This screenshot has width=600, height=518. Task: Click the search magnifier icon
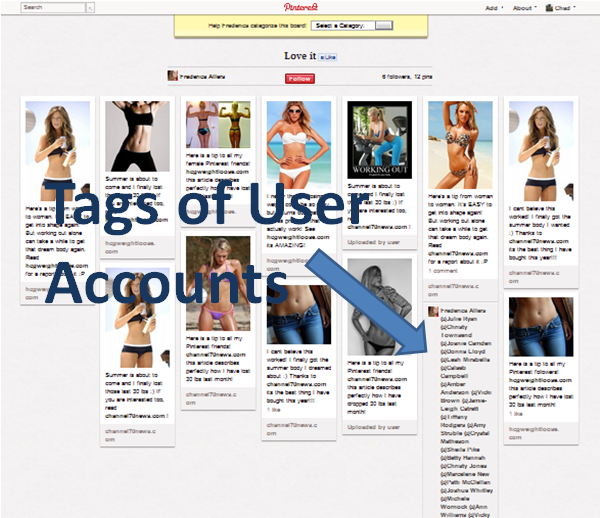point(91,7)
